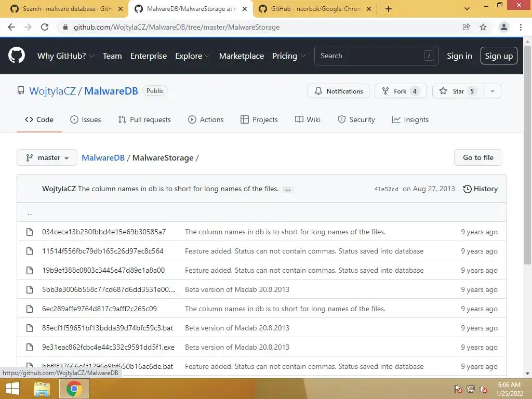Open file 85ecf1f59651bf13bdda39d74bfc59c3.bat

tap(108, 328)
